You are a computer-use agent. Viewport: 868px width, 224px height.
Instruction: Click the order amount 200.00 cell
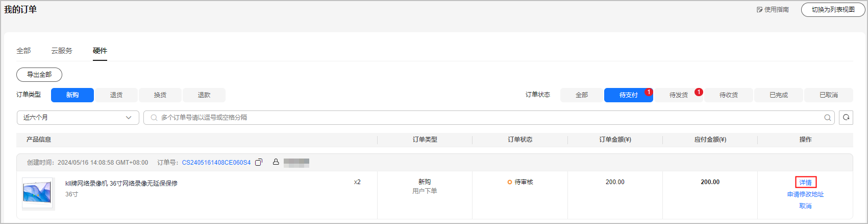pos(615,182)
